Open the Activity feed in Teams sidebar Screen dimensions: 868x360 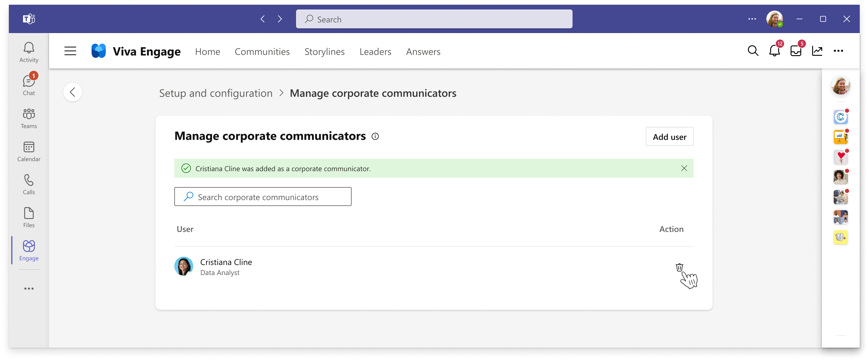pos(29,52)
